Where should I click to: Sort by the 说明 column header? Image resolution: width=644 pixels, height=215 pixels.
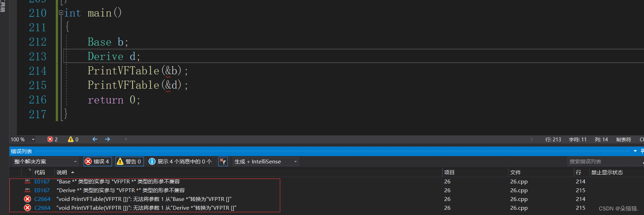coord(62,172)
